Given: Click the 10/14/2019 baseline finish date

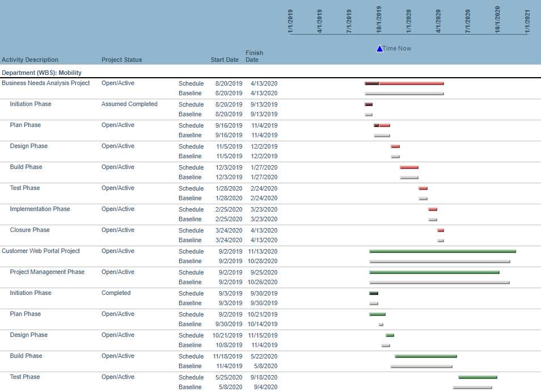Looking at the screenshot, I should [263, 324].
